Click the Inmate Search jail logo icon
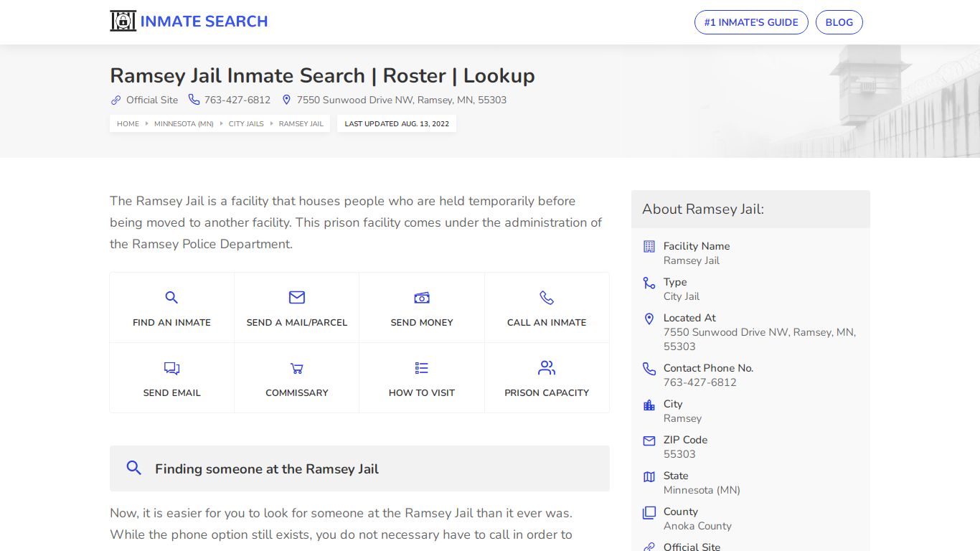Viewport: 980px width, 551px height. pyautogui.click(x=123, y=21)
